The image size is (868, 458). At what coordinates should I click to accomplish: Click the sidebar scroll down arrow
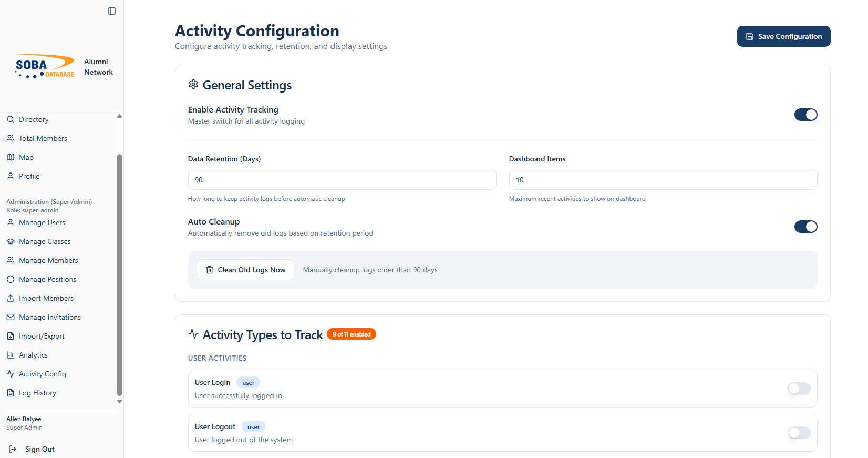tap(119, 401)
